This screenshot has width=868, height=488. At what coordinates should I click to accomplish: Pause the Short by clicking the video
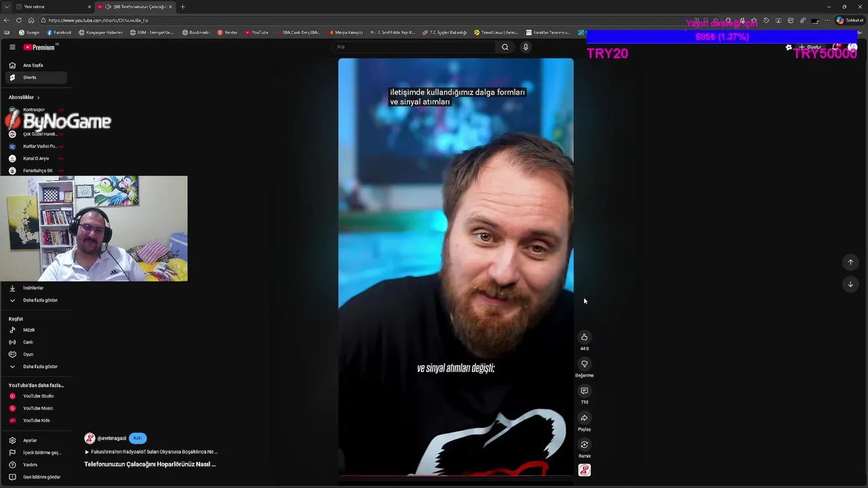pyautogui.click(x=456, y=266)
